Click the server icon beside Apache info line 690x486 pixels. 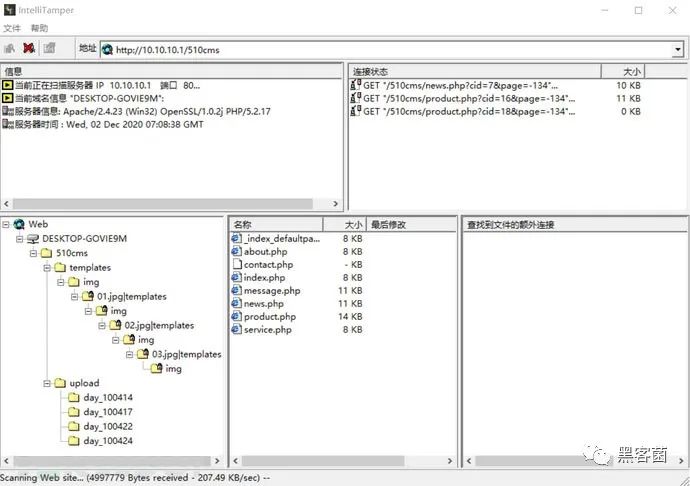(8, 111)
